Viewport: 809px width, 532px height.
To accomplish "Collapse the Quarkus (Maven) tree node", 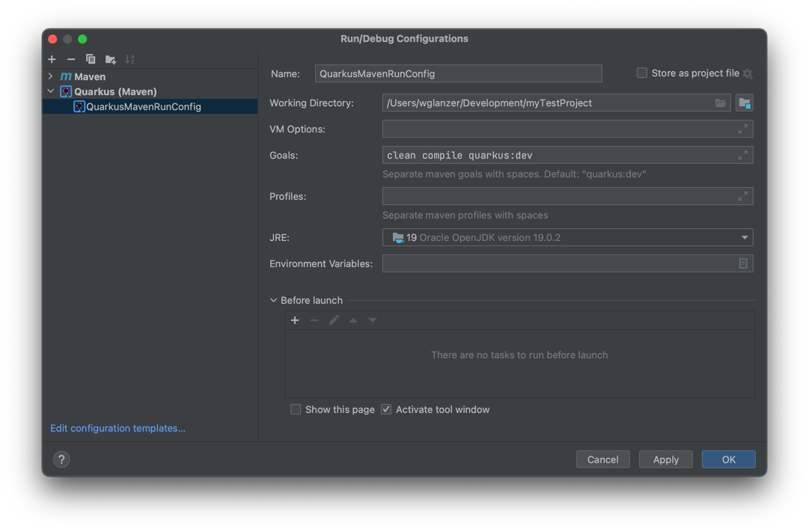I will point(51,91).
